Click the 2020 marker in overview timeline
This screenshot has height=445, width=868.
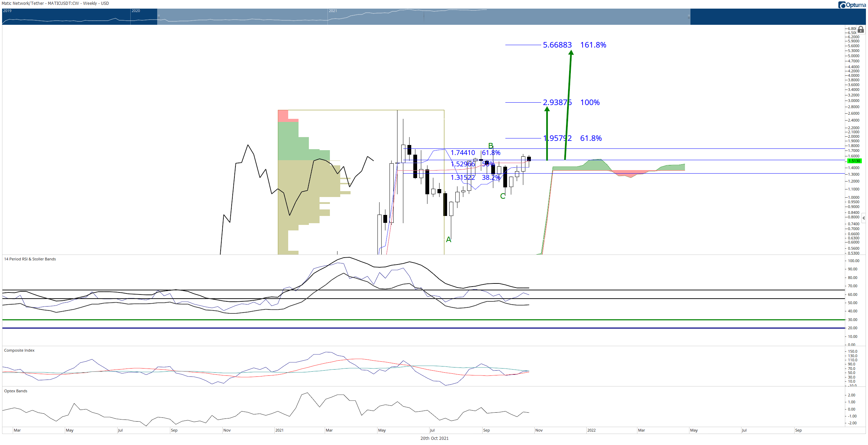click(x=136, y=11)
